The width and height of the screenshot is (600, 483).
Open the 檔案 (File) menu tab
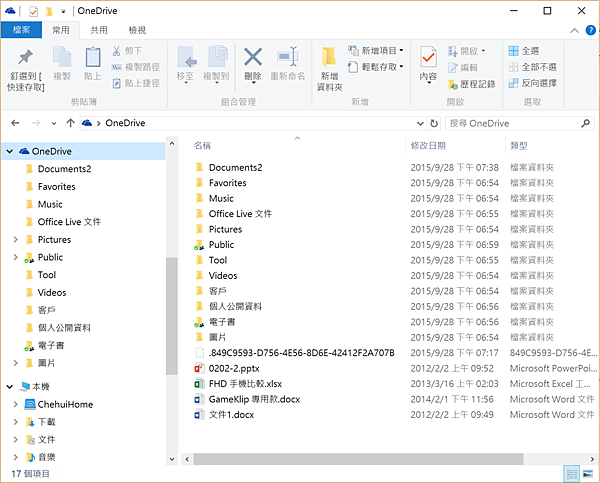[x=21, y=30]
